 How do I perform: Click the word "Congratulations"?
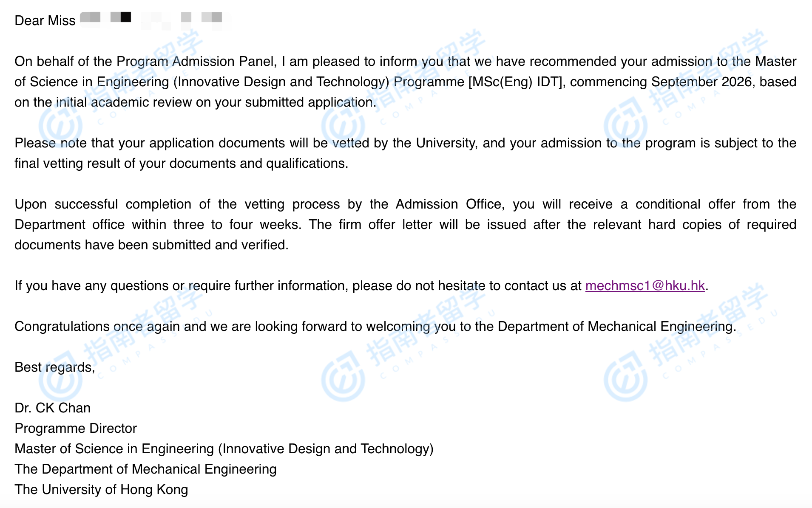tap(62, 326)
